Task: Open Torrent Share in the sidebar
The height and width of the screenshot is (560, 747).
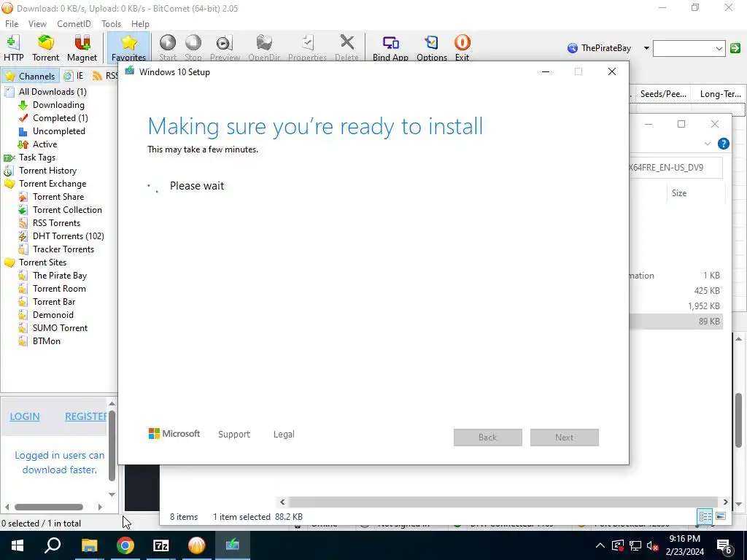Action: pyautogui.click(x=58, y=197)
